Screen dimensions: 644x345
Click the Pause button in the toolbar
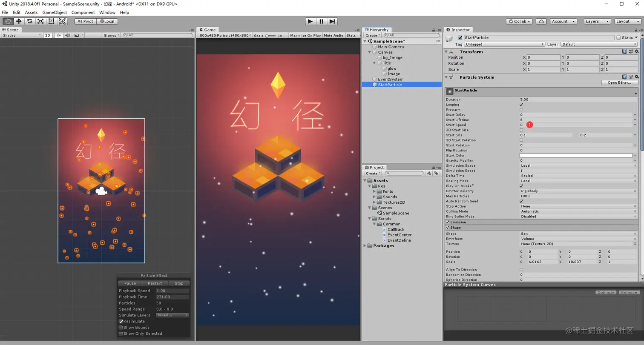[x=321, y=21]
